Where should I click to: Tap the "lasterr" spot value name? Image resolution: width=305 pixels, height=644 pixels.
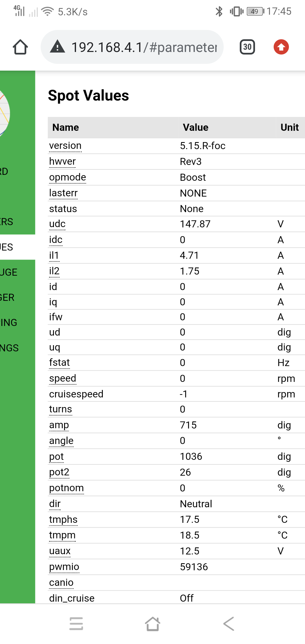(63, 193)
